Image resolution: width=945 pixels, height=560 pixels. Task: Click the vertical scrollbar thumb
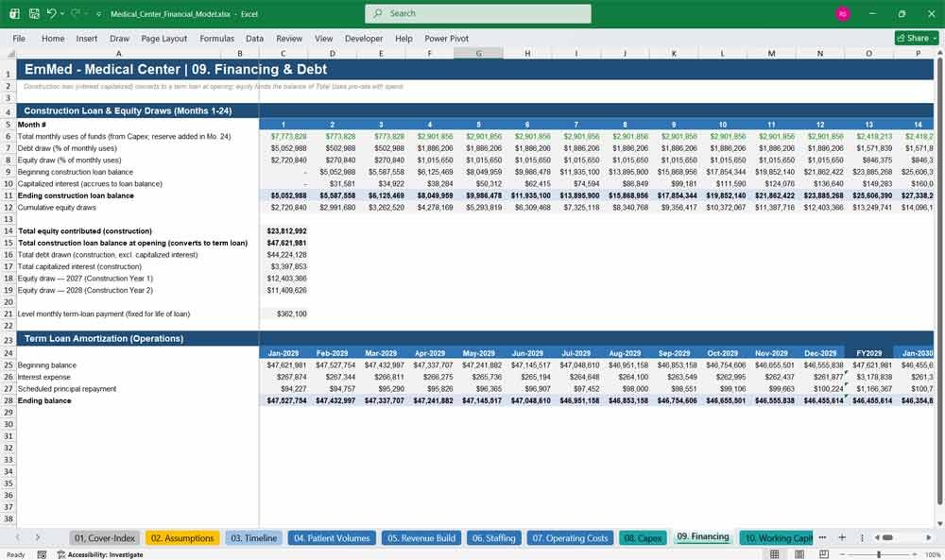click(940, 280)
